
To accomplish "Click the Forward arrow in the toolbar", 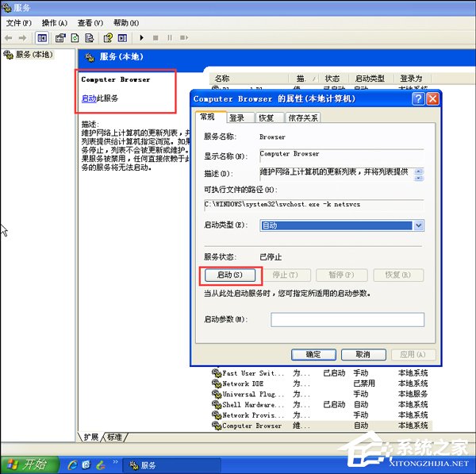I will pyautogui.click(x=22, y=37).
